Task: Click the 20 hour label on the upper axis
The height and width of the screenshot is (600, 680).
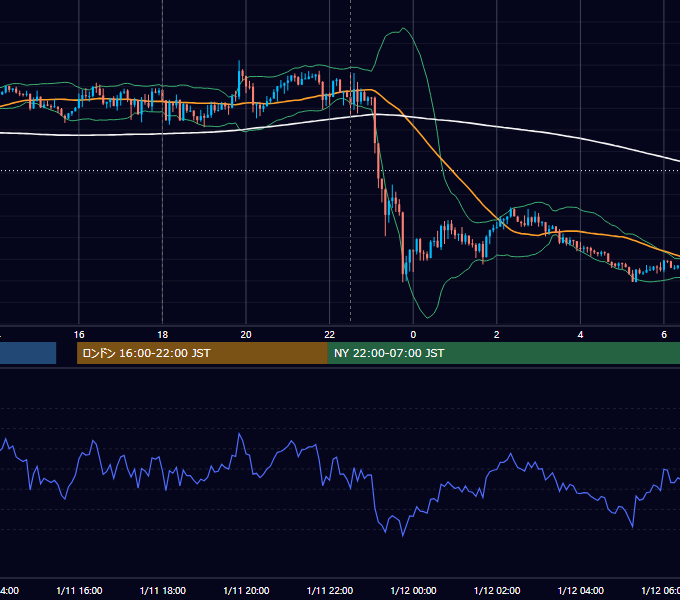Action: click(246, 335)
